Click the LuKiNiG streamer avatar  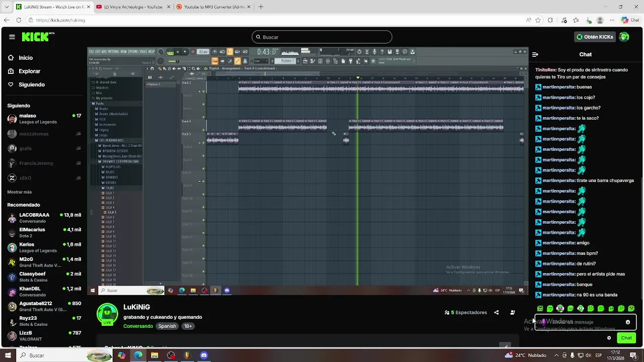[107, 314]
